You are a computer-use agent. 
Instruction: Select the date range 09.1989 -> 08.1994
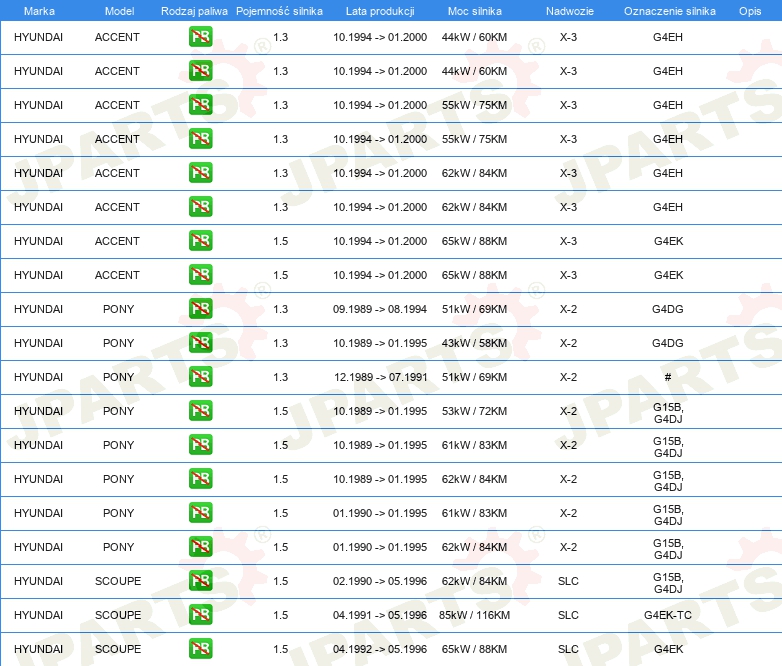(x=380, y=309)
